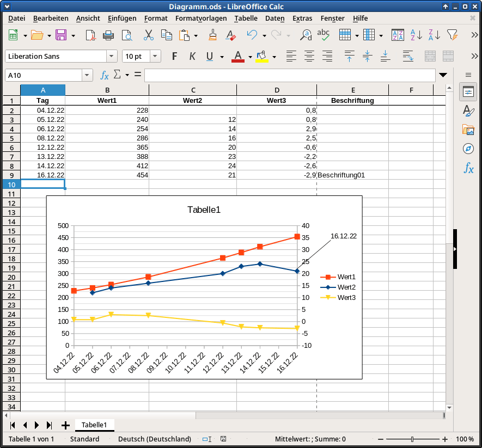Toggle bold (F) formatting

(x=175, y=56)
